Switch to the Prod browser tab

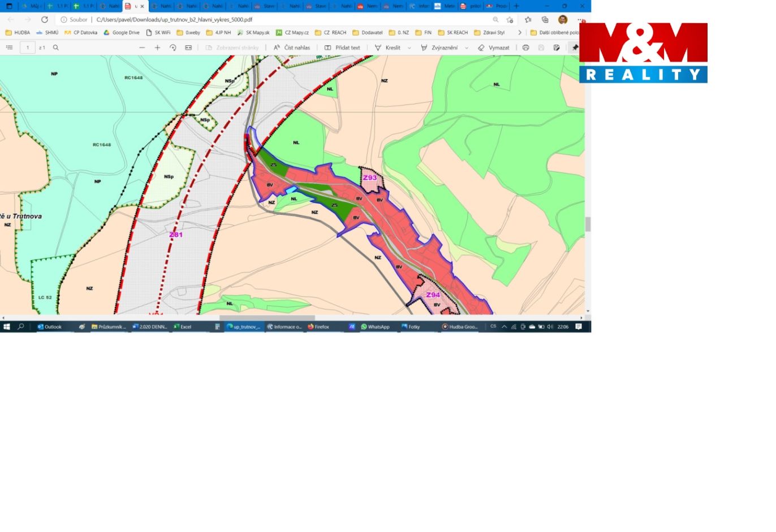click(497, 6)
